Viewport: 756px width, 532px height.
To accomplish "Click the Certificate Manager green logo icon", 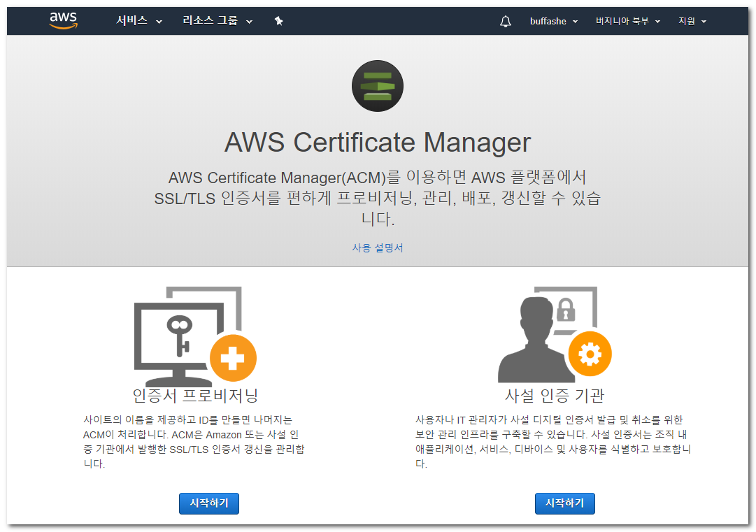I will point(378,86).
